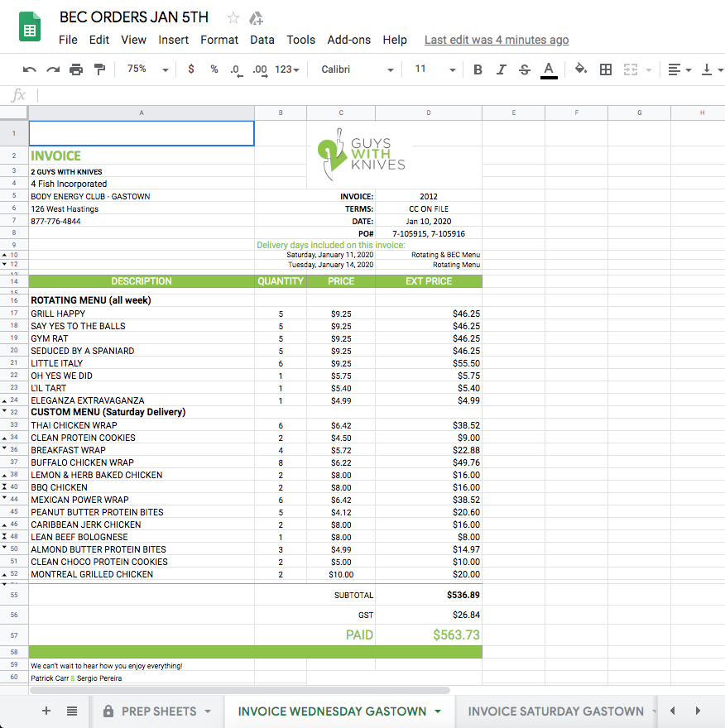Image resolution: width=725 pixels, height=728 pixels.
Task: Open the all sheets list icon
Action: (x=72, y=711)
